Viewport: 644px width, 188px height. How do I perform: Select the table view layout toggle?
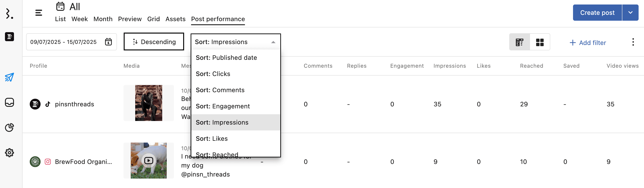coord(520,42)
